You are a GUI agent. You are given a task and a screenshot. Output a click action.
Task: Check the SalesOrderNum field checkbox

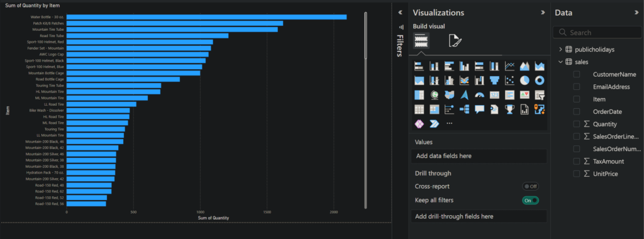[577, 148]
